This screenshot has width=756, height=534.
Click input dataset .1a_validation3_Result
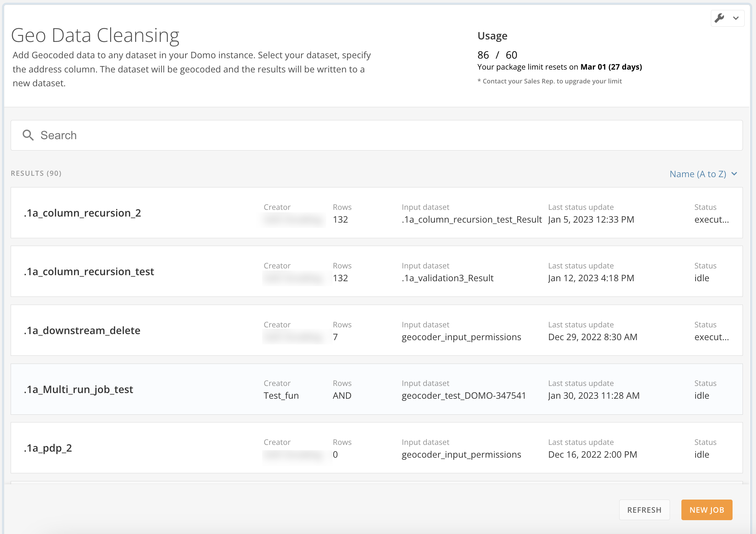coord(448,278)
